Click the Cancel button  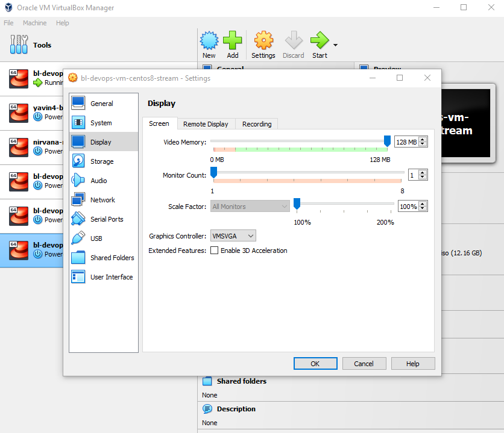pyautogui.click(x=364, y=364)
